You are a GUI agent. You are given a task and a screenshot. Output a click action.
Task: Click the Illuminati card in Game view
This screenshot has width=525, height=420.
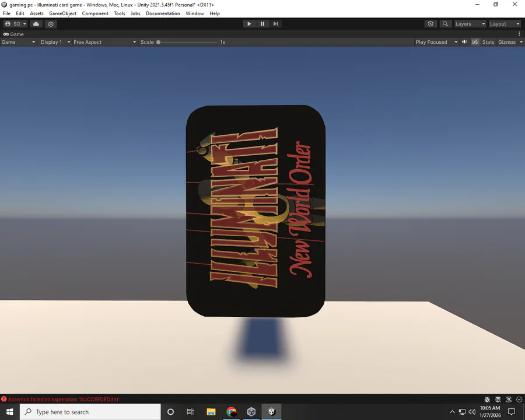click(x=256, y=211)
